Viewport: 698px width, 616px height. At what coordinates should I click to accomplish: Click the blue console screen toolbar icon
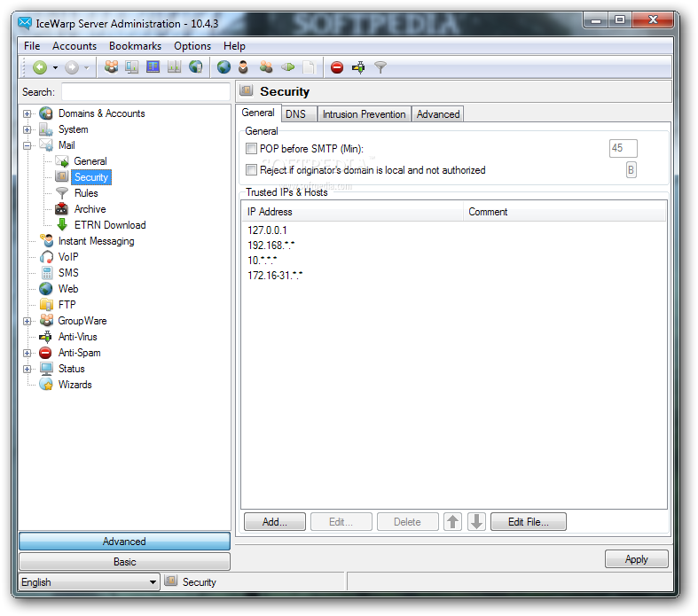click(x=153, y=67)
